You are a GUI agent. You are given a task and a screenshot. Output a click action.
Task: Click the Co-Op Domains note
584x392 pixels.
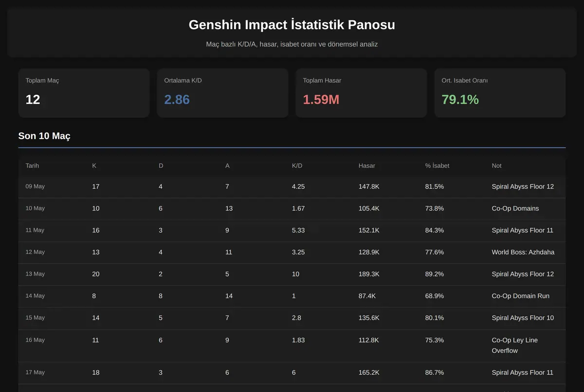click(515, 208)
